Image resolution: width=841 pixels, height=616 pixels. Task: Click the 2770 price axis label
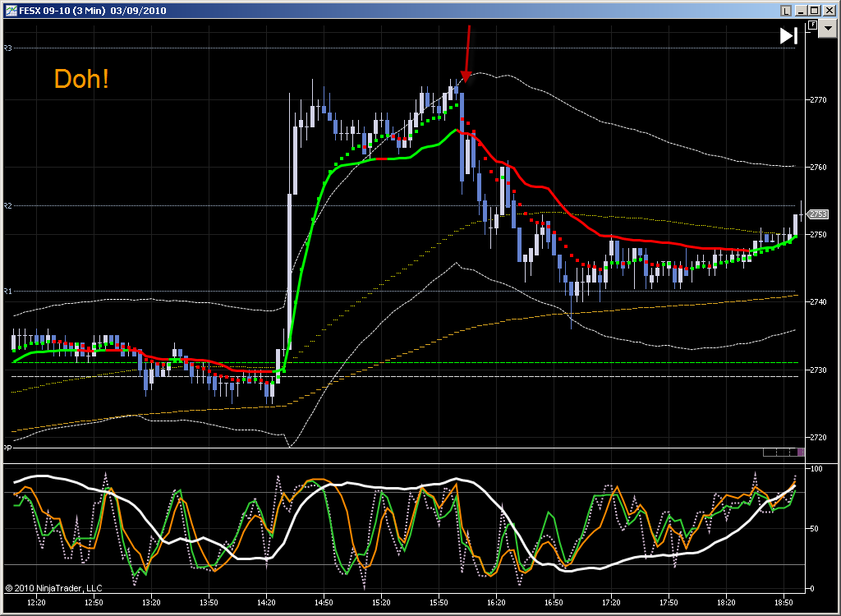point(818,100)
